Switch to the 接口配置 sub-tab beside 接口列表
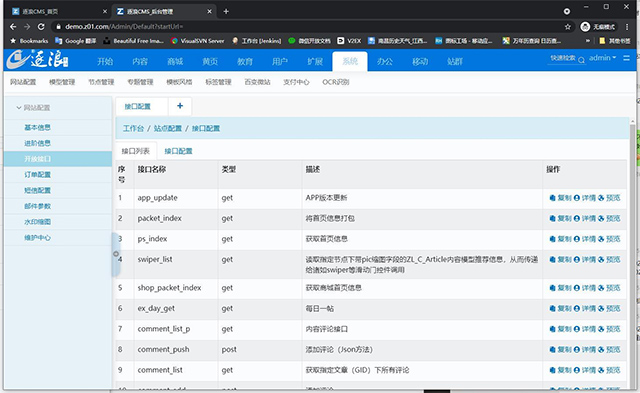Screen dimensions: 640x393 click(178, 151)
